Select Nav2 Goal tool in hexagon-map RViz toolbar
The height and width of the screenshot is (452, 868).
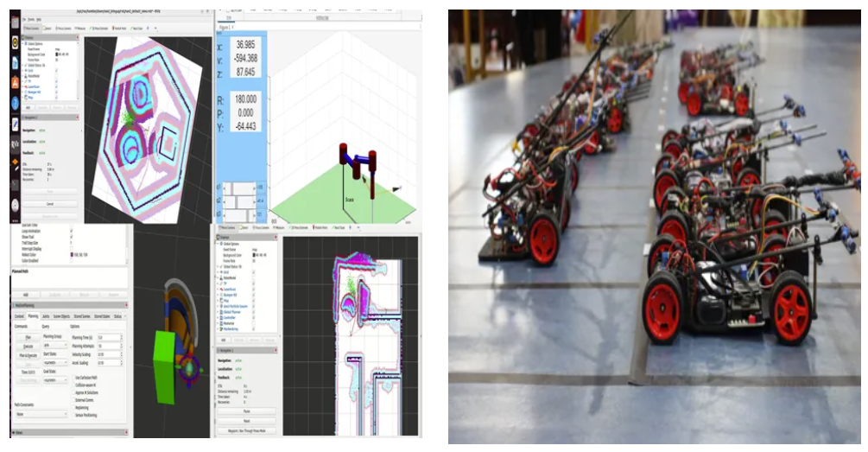pyautogui.click(x=136, y=29)
